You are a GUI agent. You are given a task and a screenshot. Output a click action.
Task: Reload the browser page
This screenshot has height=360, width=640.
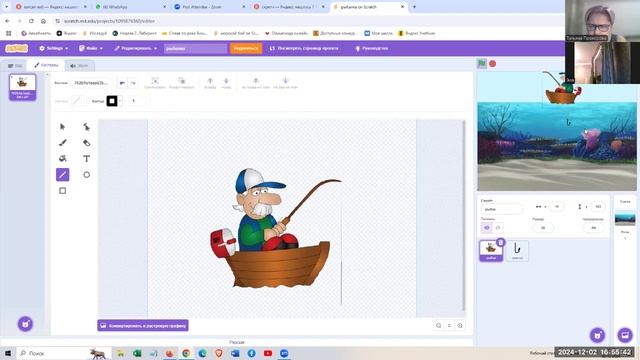pos(31,21)
